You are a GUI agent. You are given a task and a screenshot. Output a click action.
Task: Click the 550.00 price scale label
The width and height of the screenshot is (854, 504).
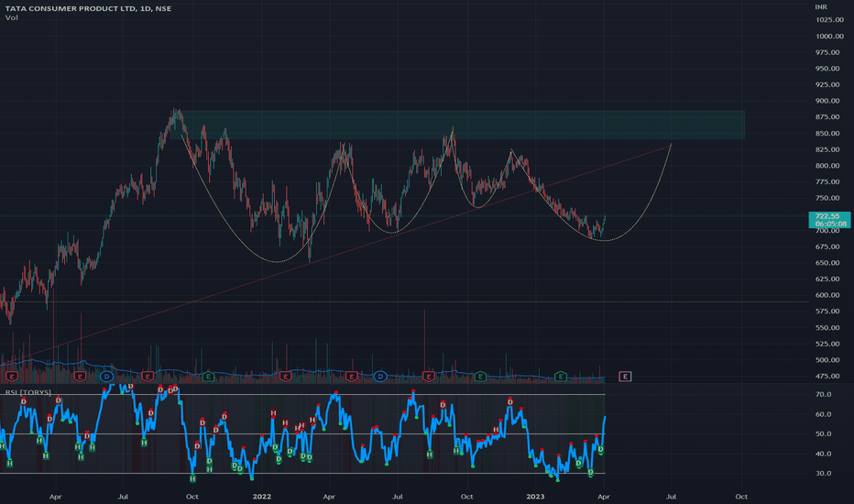(827, 327)
